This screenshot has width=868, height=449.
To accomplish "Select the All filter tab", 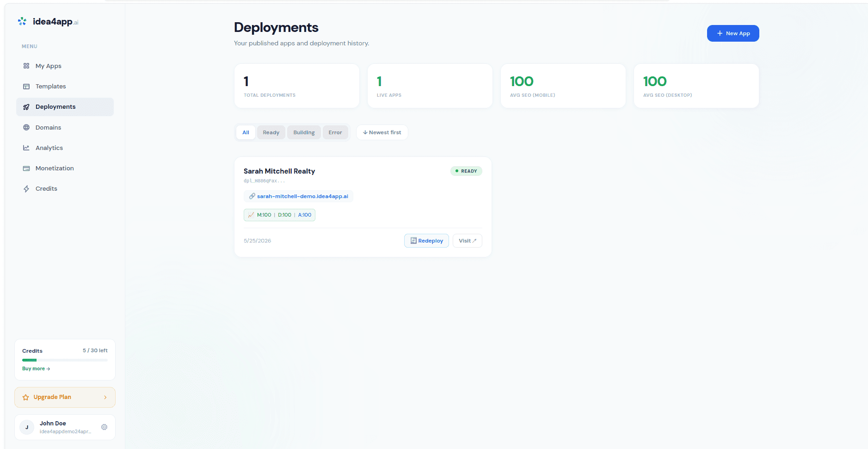I will (x=246, y=132).
